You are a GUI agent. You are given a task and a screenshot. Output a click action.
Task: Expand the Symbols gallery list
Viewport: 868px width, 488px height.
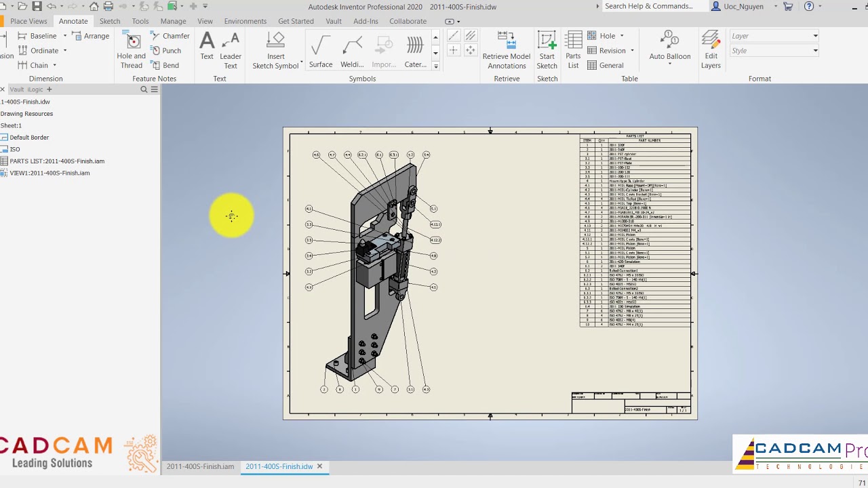pyautogui.click(x=435, y=66)
